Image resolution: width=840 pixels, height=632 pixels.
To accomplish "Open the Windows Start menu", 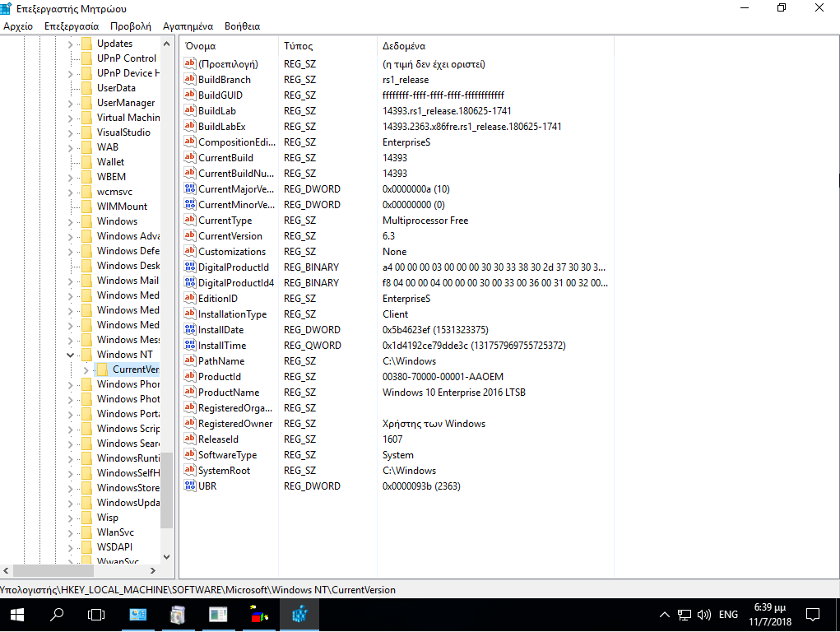I will click(x=17, y=615).
